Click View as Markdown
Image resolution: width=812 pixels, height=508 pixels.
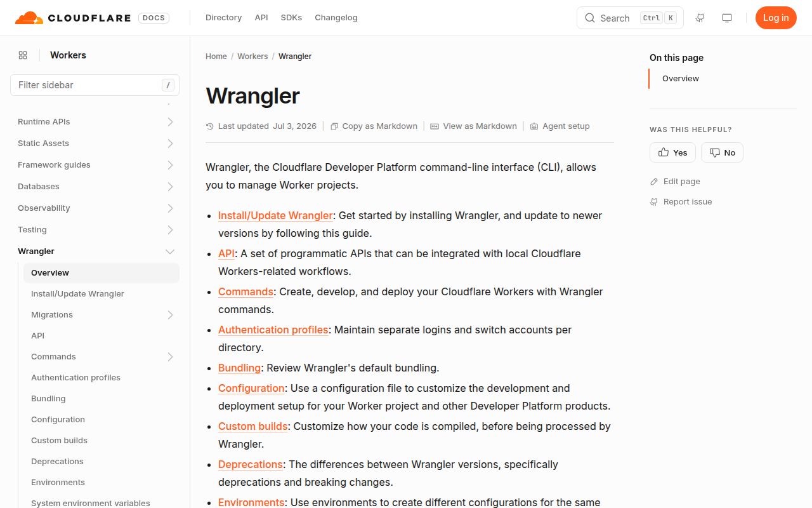click(x=473, y=126)
